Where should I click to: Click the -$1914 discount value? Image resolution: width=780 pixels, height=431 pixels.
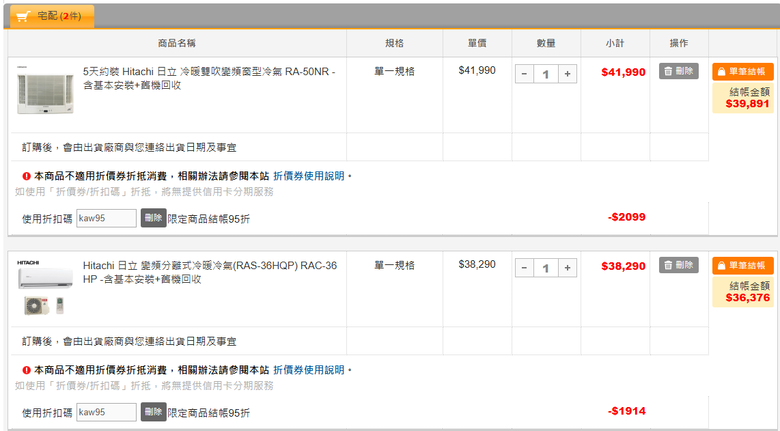[x=627, y=411]
